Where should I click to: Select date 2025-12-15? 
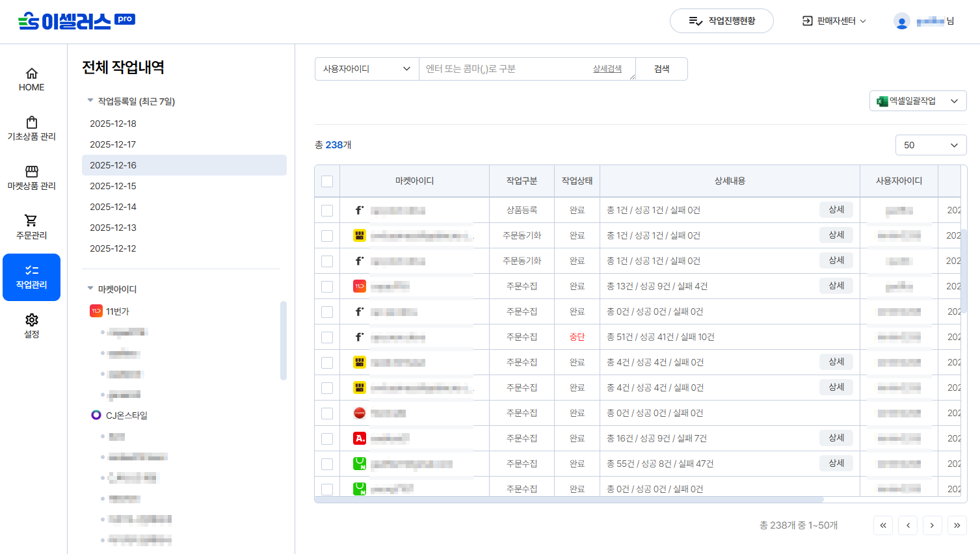184,186
